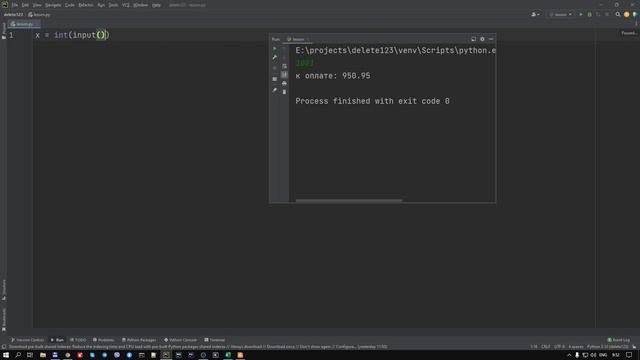This screenshot has height=360, width=640.
Task: Open the Edit menu
Action: coord(25,5)
